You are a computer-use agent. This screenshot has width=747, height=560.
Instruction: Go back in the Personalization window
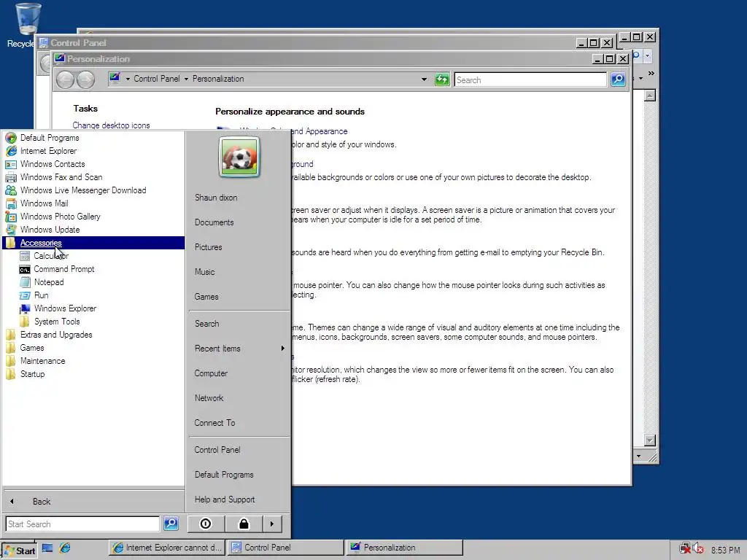[x=65, y=79]
